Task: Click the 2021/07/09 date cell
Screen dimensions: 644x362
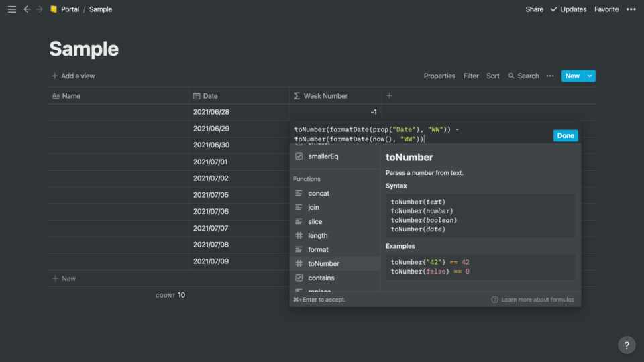Action: pos(239,261)
